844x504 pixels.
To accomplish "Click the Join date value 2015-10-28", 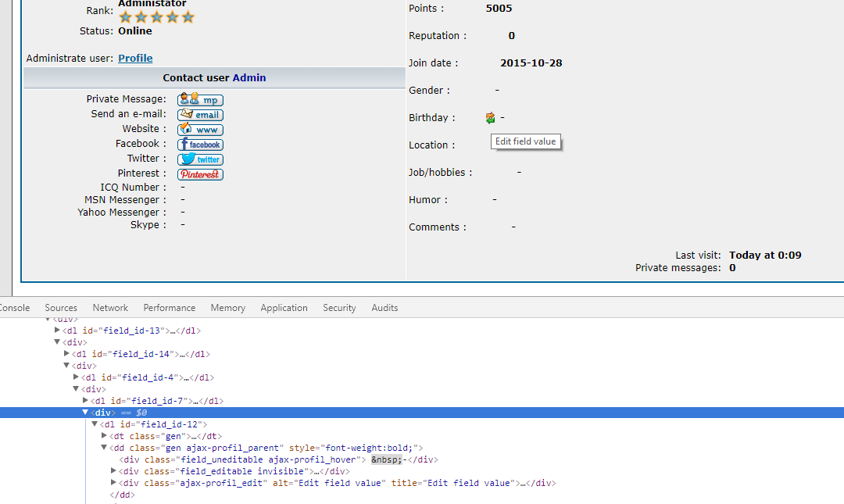I will pos(531,63).
